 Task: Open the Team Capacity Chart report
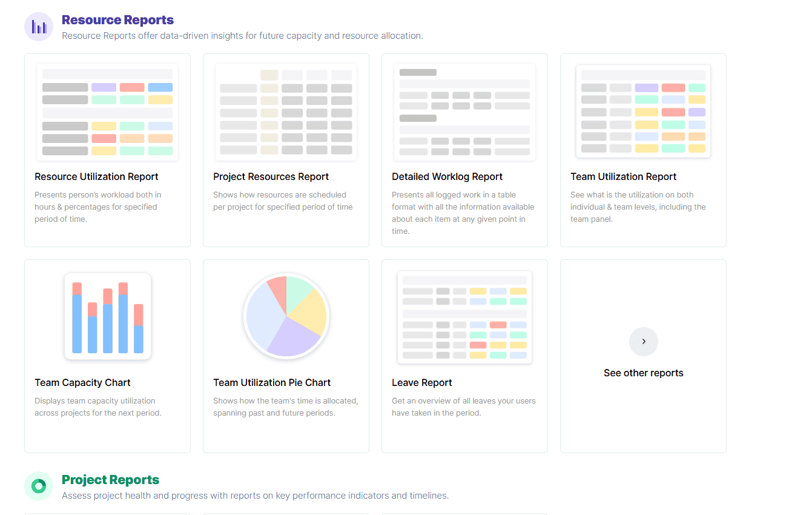[x=82, y=382]
